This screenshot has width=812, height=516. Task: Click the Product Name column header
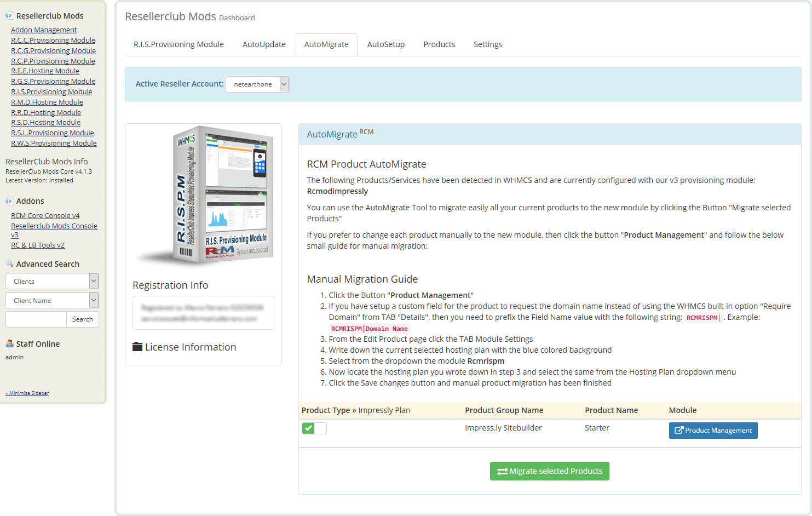click(612, 410)
